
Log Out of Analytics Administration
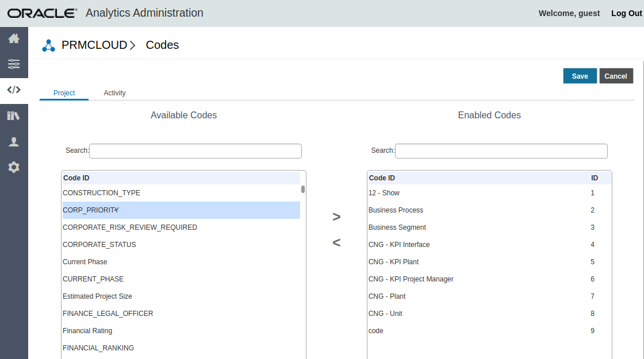[x=626, y=13]
